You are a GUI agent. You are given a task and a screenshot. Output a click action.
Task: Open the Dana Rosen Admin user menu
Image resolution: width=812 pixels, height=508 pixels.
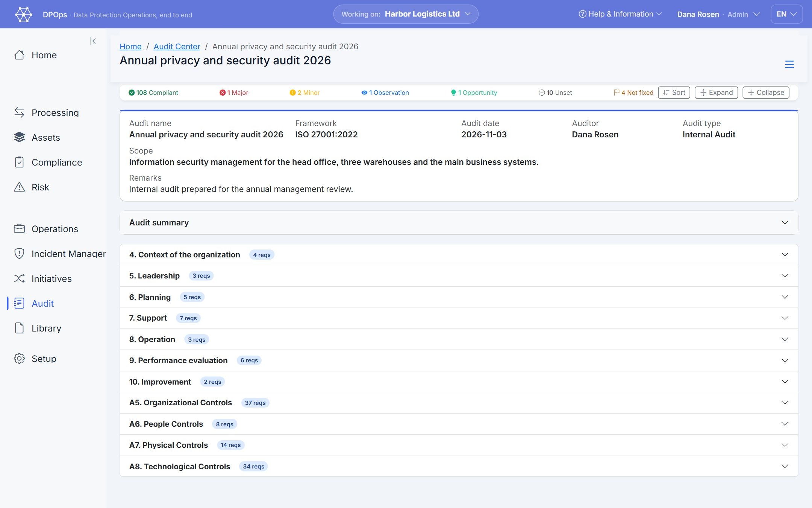(x=718, y=14)
